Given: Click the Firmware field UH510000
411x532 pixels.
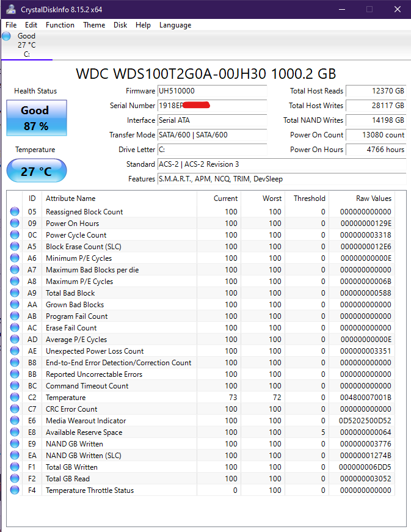Looking at the screenshot, I should pos(213,91).
